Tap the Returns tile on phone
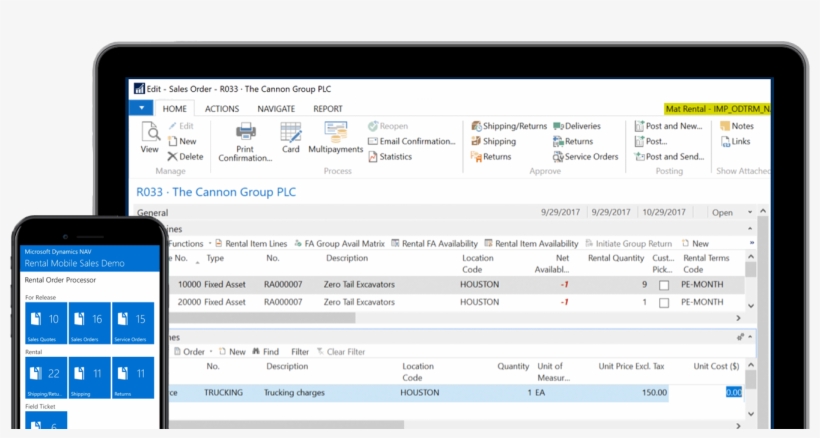This screenshot has height=438, width=820. (133, 378)
